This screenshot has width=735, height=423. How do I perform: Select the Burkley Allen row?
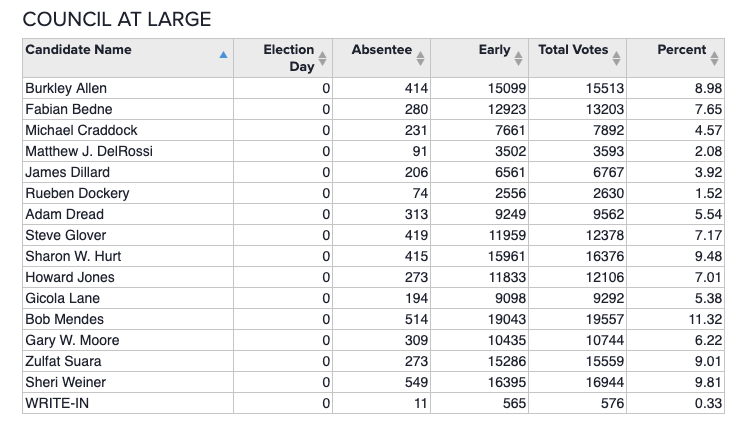66,88
